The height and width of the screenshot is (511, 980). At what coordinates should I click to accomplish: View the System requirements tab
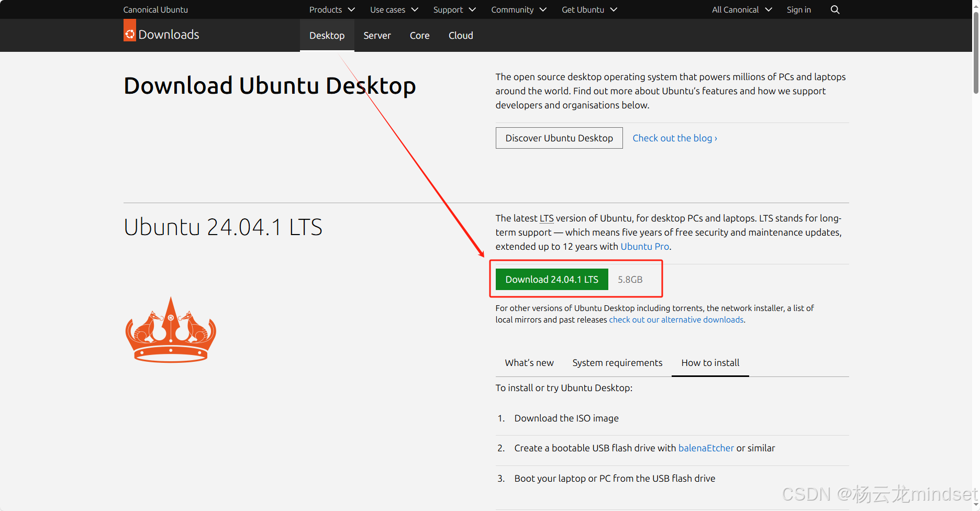point(617,362)
